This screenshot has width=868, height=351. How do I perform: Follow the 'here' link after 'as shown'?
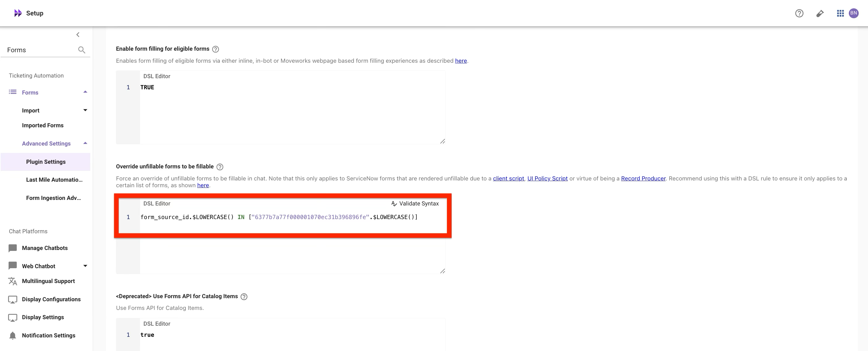(x=203, y=185)
